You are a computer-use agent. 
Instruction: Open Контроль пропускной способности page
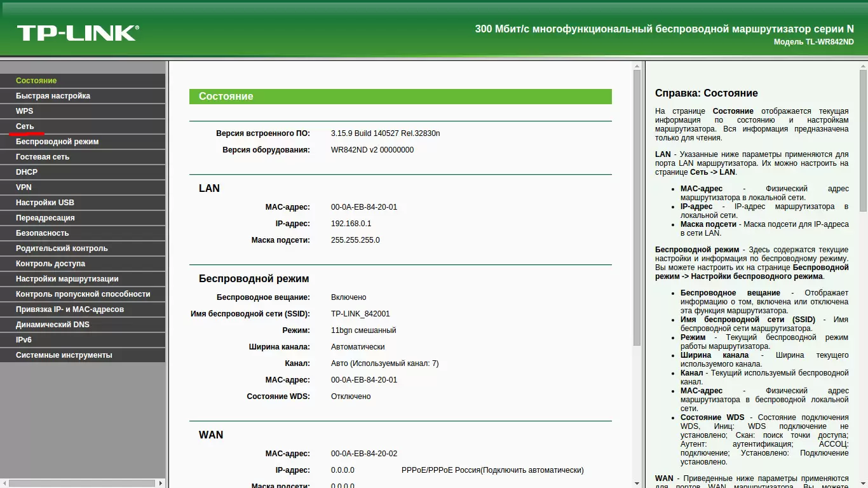click(x=83, y=294)
